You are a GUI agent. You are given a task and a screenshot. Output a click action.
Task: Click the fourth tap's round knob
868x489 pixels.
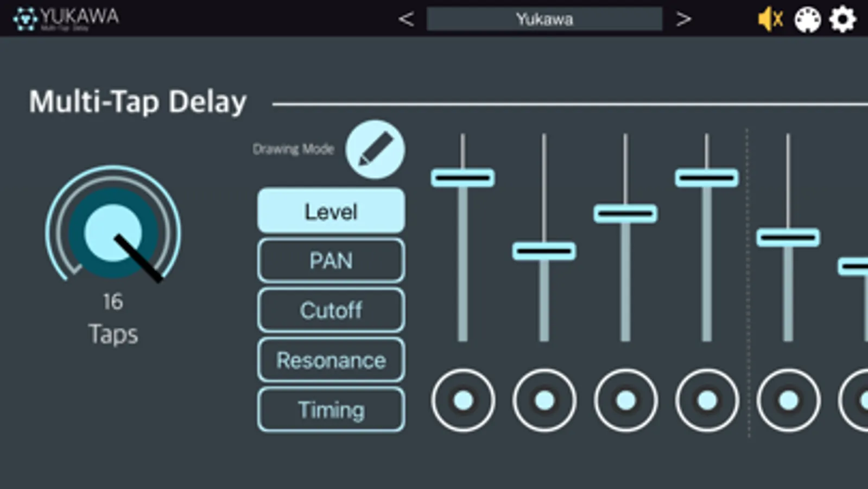(x=707, y=401)
